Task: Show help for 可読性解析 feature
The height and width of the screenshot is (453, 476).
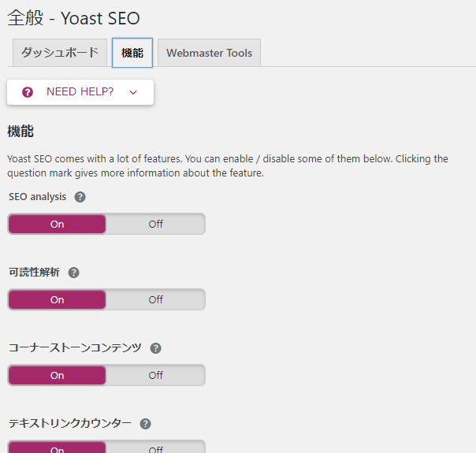Action: (x=74, y=273)
